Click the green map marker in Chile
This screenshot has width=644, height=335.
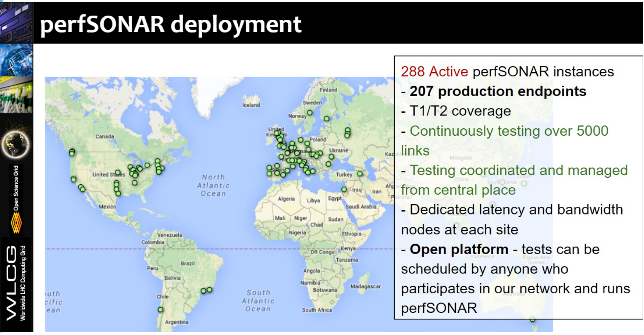(161, 309)
